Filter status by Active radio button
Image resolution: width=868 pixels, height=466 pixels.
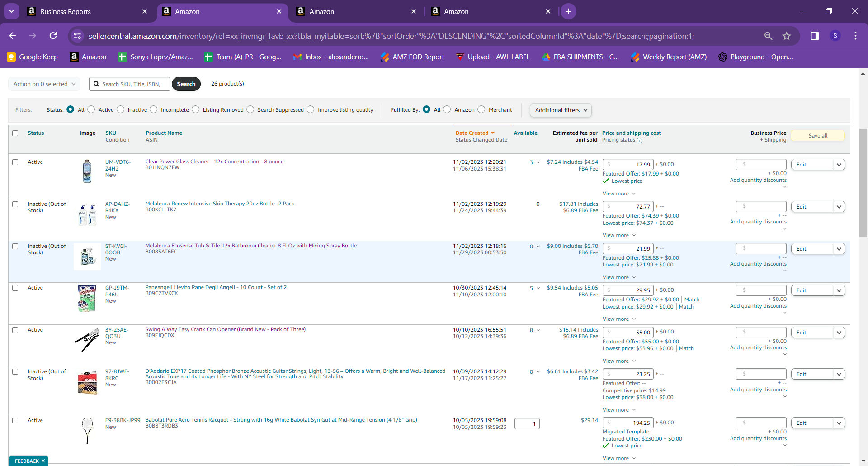(91, 109)
